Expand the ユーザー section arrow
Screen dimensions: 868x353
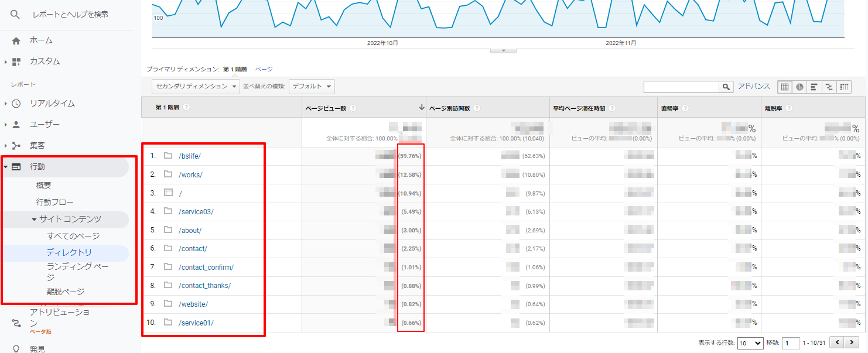point(6,125)
